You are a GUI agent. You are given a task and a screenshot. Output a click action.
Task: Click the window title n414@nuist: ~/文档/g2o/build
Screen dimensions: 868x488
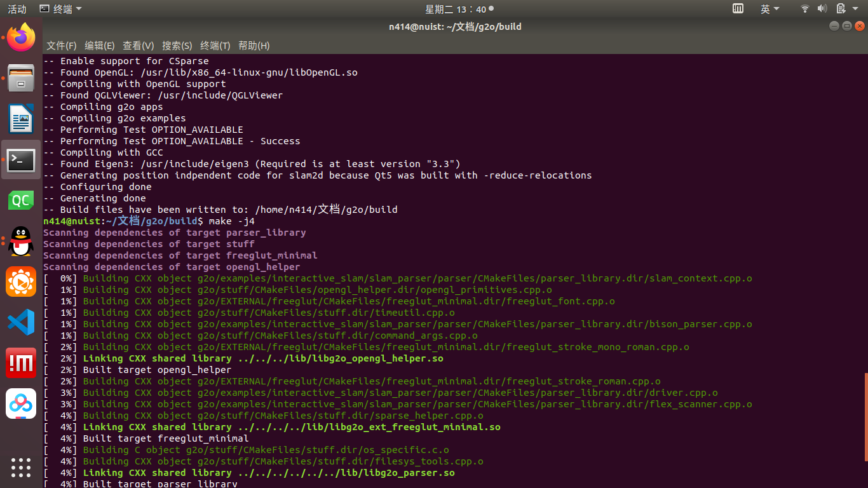click(455, 27)
